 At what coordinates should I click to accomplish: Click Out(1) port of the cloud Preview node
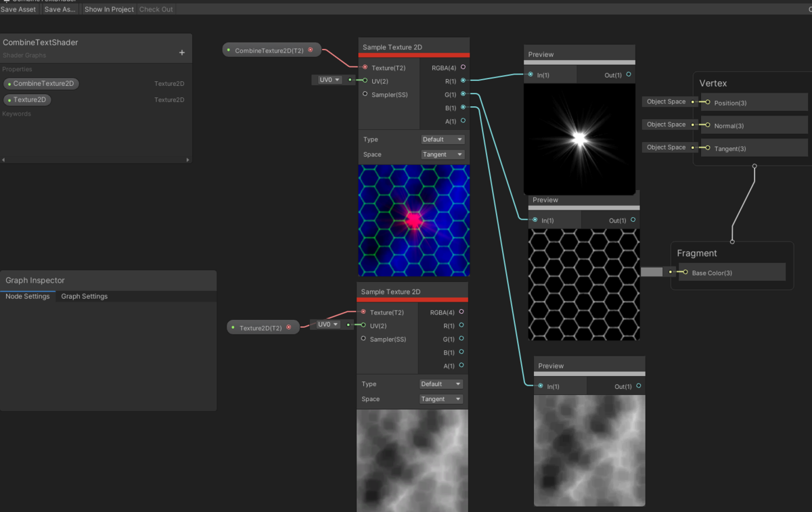click(639, 386)
